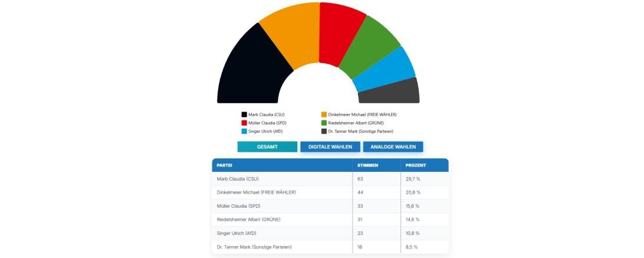Click the green GRÜNE legend swatch
The width and height of the screenshot is (644, 258).
coord(324,123)
